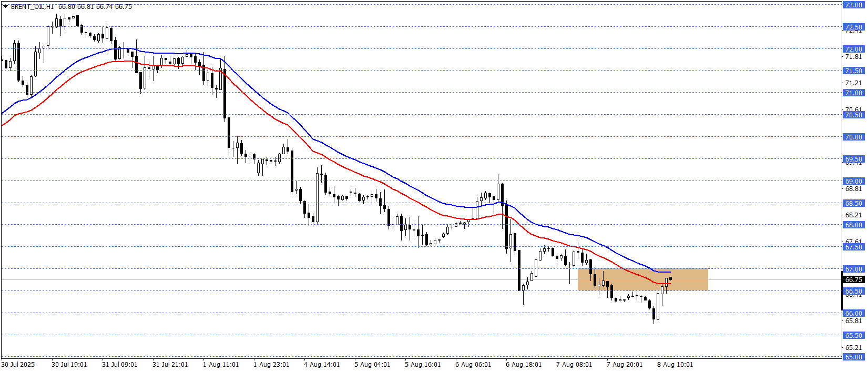
Task: Click the 73.00 price level label
Action: click(x=853, y=5)
